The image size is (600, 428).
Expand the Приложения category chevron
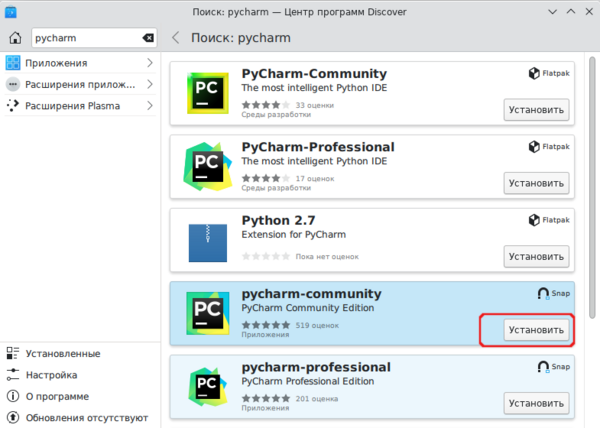[150, 63]
